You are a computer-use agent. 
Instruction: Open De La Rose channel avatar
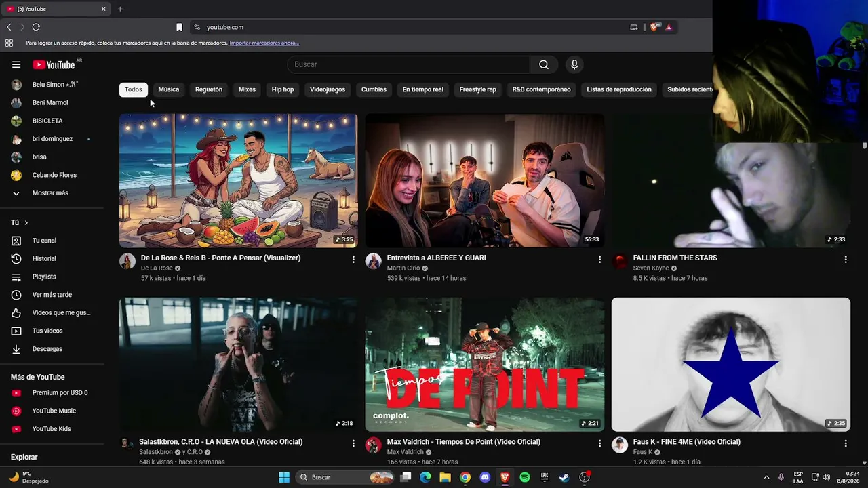(x=127, y=262)
